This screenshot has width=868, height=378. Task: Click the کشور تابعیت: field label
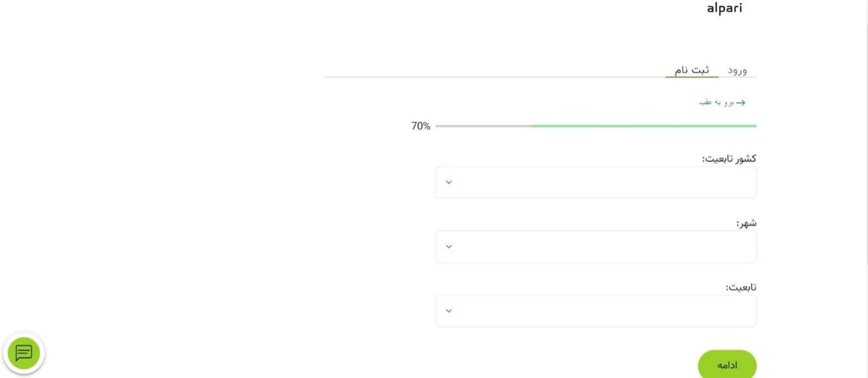[x=729, y=158]
